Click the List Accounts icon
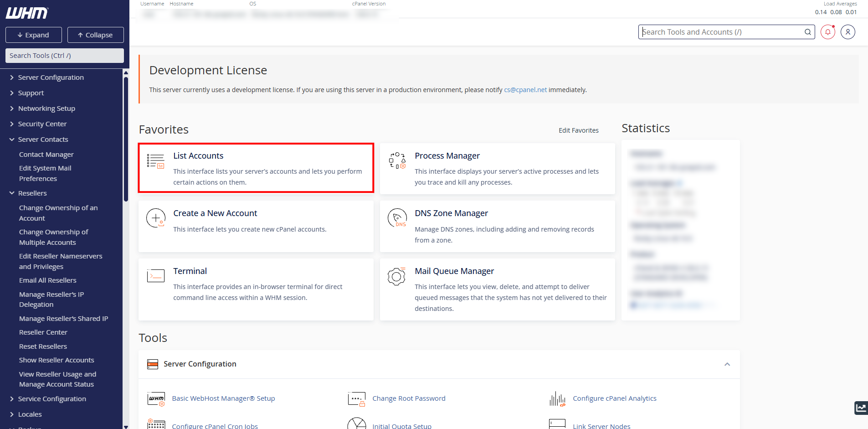This screenshot has height=429, width=868. pos(155,161)
